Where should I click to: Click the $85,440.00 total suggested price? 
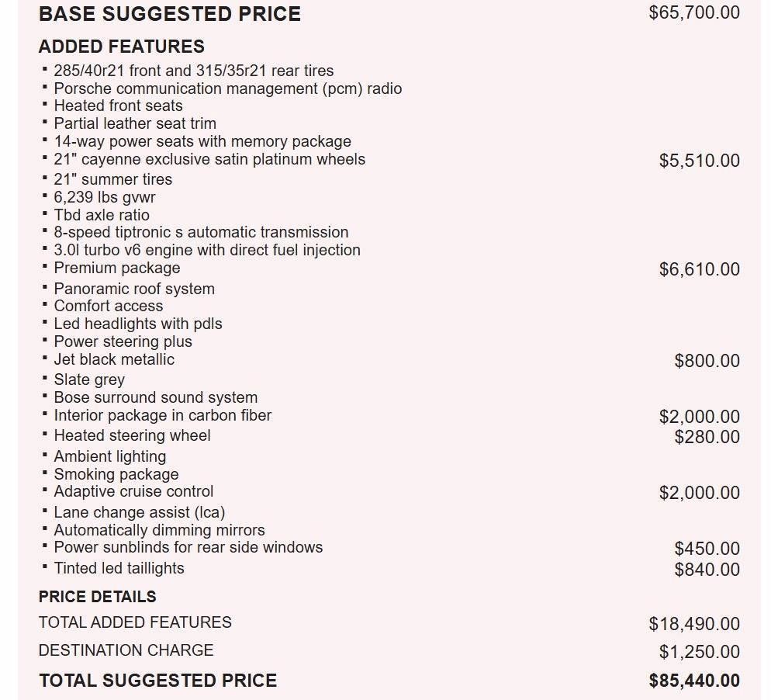[x=694, y=681]
